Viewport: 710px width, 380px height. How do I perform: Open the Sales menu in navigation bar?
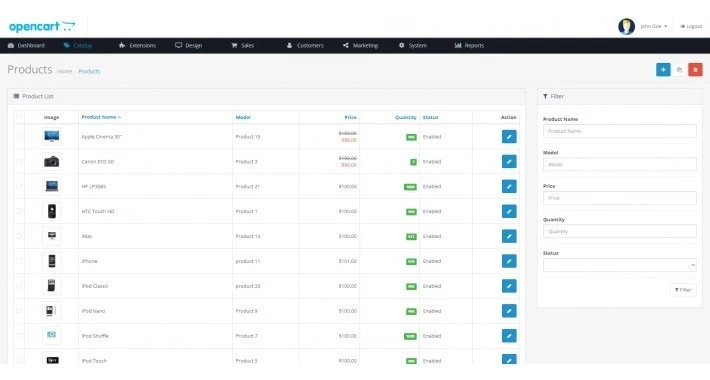coord(243,46)
